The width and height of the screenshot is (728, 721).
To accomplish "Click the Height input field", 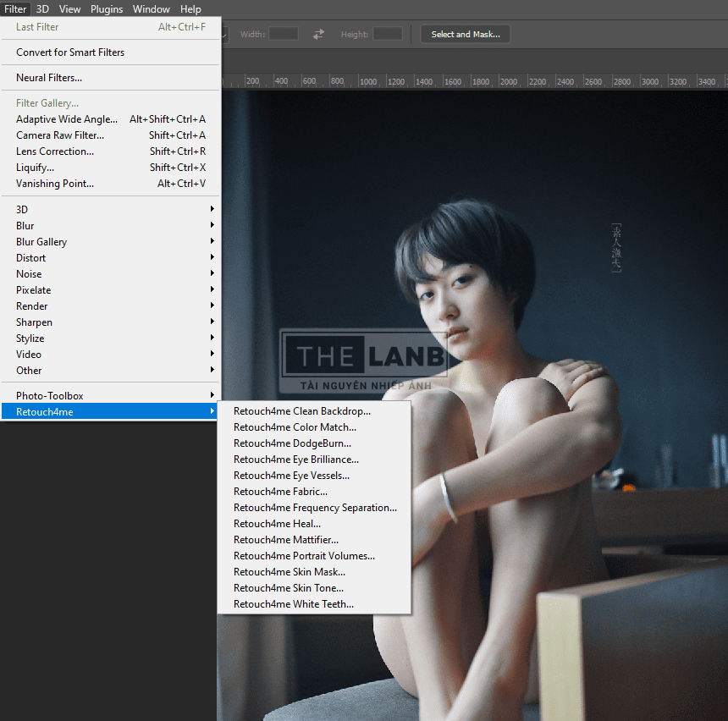I will point(388,34).
